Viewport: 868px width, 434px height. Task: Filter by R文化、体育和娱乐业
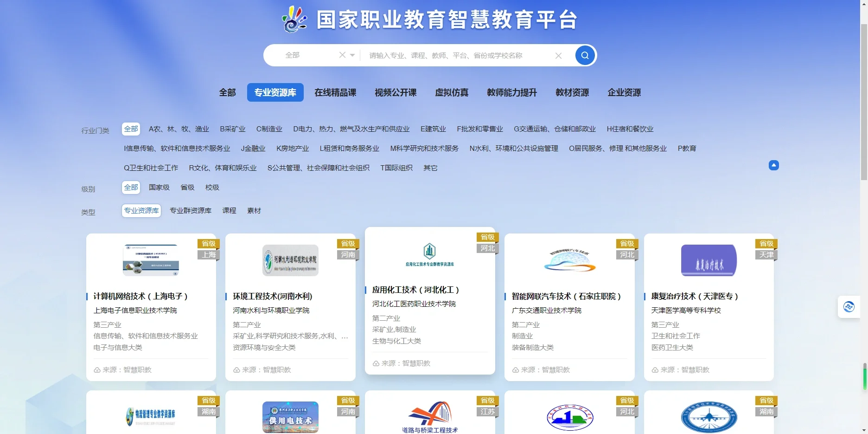223,168
